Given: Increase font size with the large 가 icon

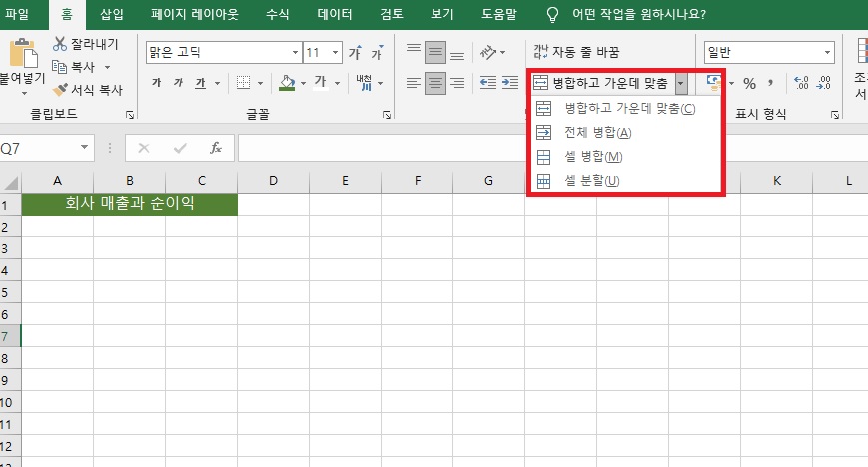Looking at the screenshot, I should (x=355, y=53).
